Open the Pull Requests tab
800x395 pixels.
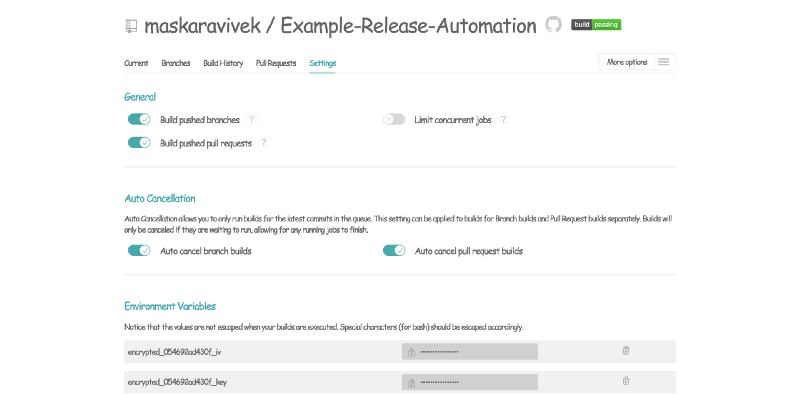coord(276,63)
